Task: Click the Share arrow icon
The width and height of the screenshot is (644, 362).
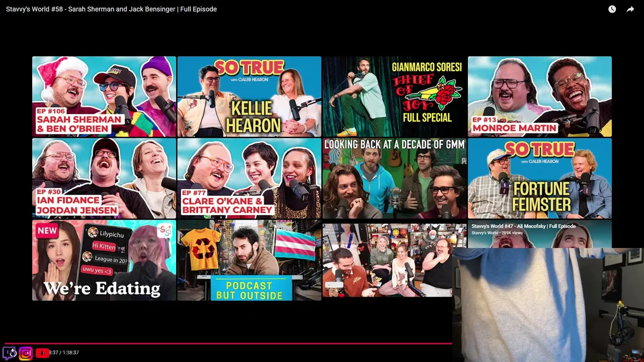Action: tap(630, 9)
